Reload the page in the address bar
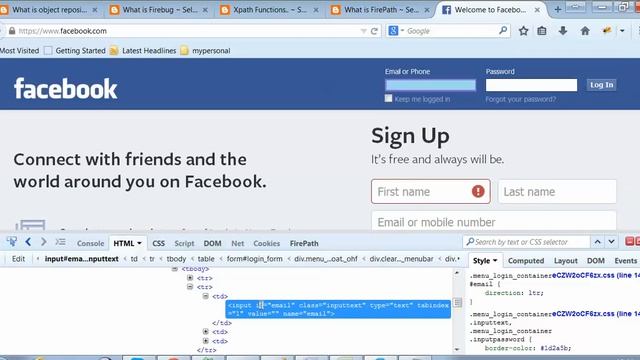Image resolution: width=640 pixels, height=360 pixels. point(374,31)
